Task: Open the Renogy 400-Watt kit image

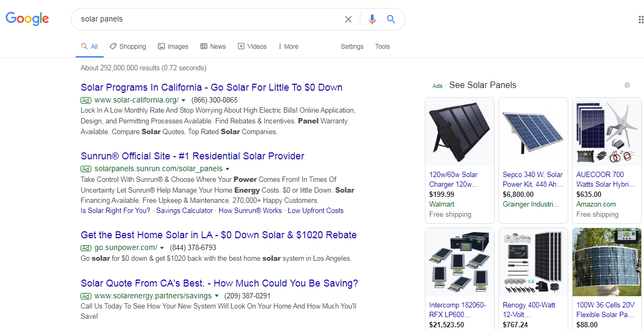Action: click(x=533, y=262)
